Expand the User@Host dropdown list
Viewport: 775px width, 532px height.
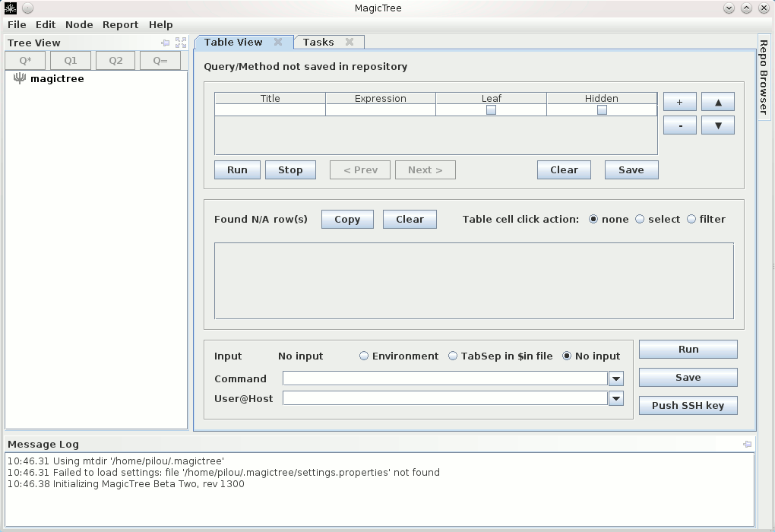616,399
